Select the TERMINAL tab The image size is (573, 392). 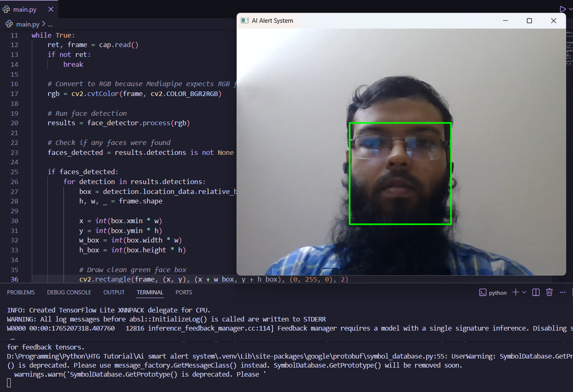point(150,292)
